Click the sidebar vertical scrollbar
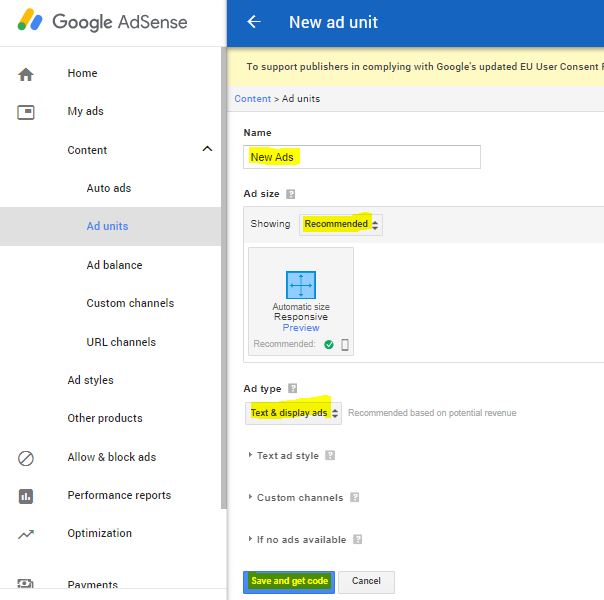Viewport: 604px width, 600px height. pos(224,277)
